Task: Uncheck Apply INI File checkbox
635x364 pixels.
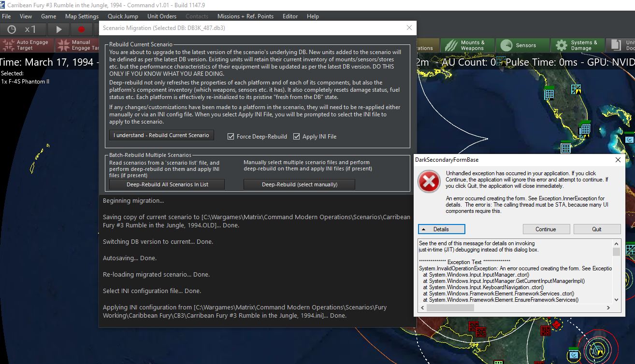Action: [297, 137]
